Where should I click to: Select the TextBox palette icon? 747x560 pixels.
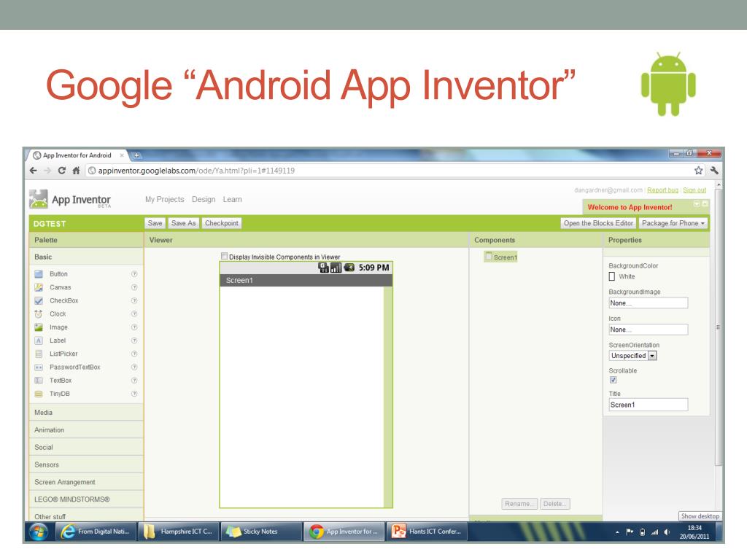coord(39,381)
